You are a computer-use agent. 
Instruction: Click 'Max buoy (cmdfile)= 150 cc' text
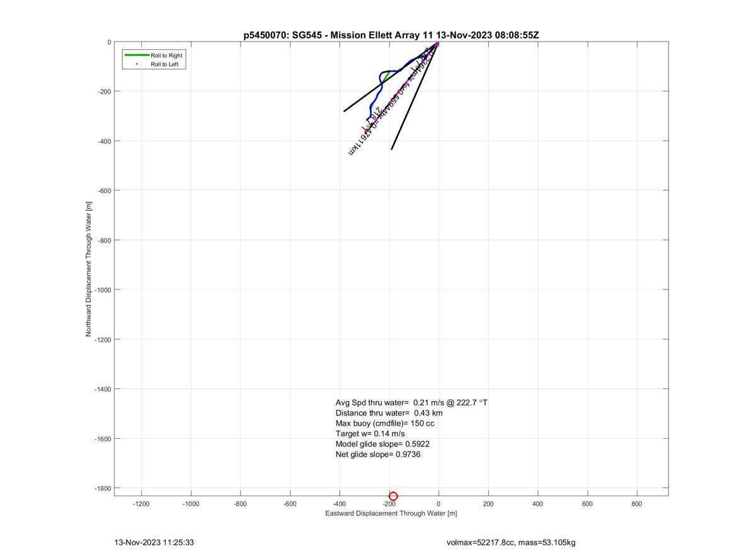click(x=385, y=423)
